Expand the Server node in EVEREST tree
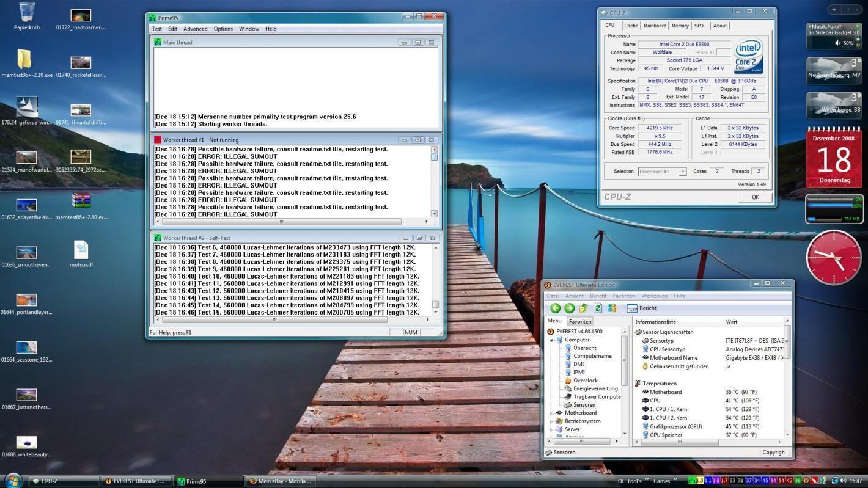The width and height of the screenshot is (868, 488). tap(551, 429)
